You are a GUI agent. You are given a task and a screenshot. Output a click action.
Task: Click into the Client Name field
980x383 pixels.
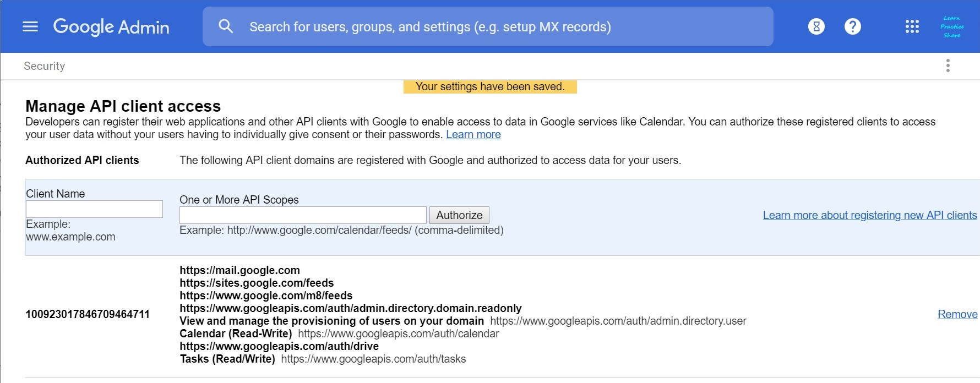point(94,209)
